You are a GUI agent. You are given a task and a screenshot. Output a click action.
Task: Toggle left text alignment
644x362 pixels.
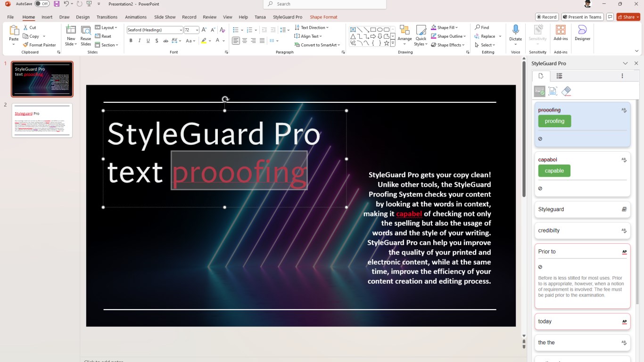236,41
